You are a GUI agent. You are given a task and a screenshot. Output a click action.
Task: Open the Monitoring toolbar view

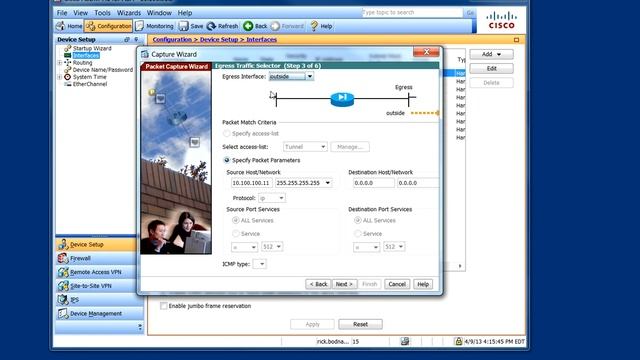tap(154, 26)
